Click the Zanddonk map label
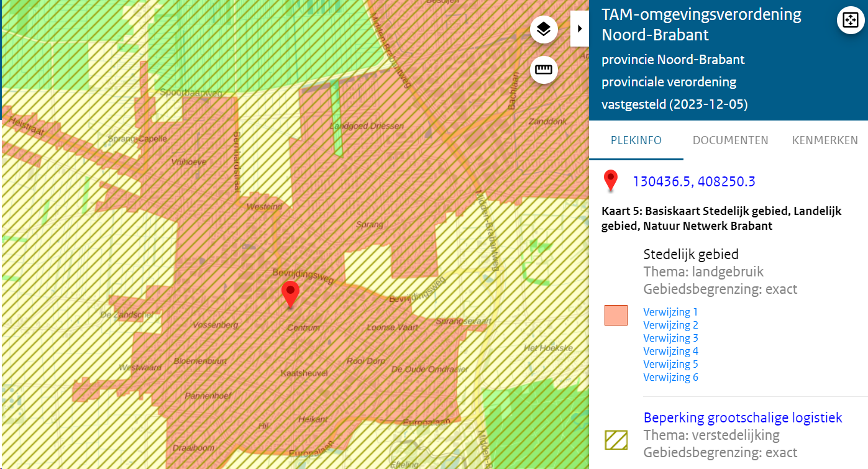The width and height of the screenshot is (868, 469). tap(547, 122)
